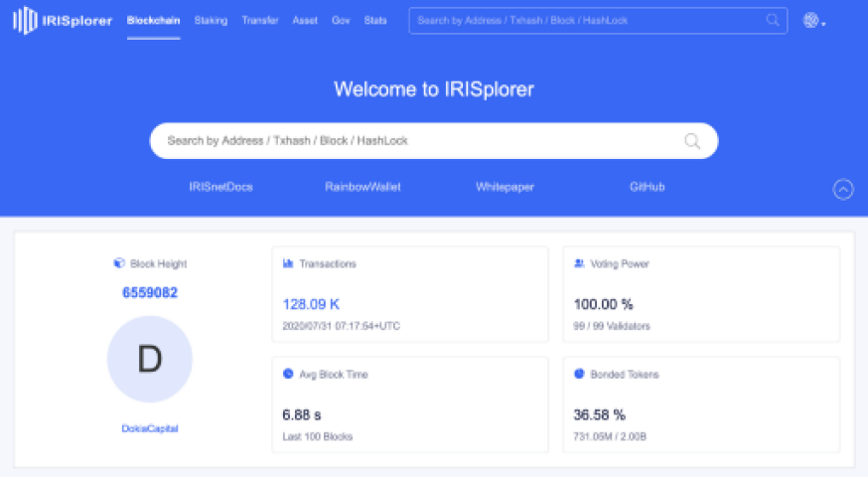This screenshot has height=477, width=868.
Task: Open block height 6559082
Action: click(150, 292)
